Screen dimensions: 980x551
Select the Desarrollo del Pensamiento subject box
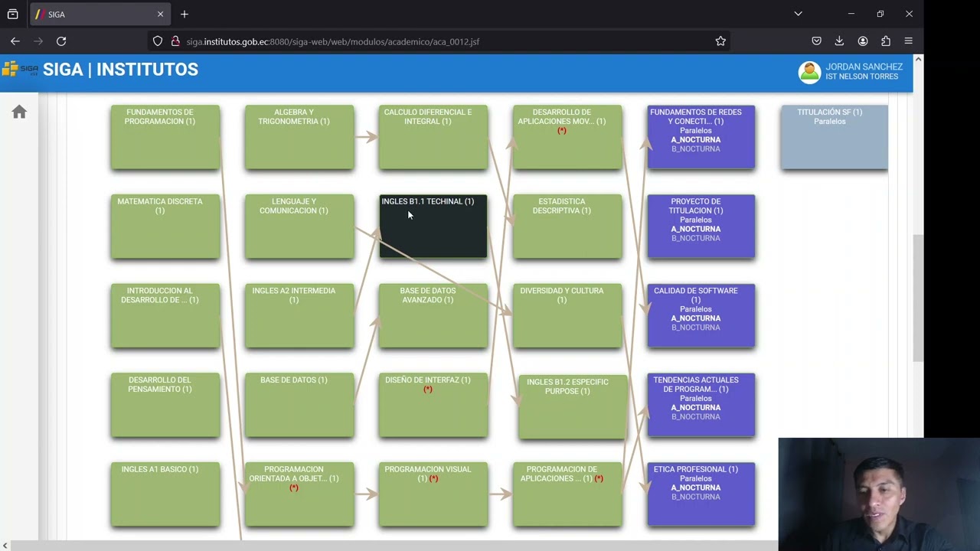click(165, 406)
